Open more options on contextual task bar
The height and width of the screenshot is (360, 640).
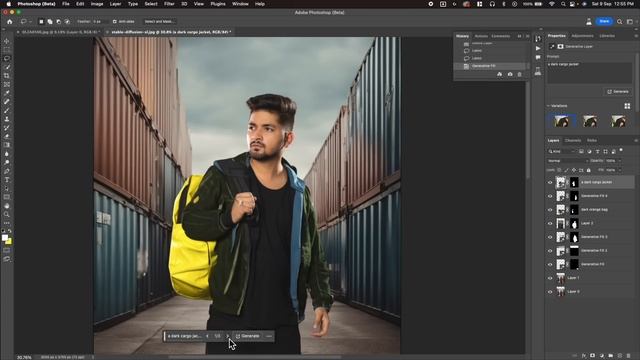[269, 336]
